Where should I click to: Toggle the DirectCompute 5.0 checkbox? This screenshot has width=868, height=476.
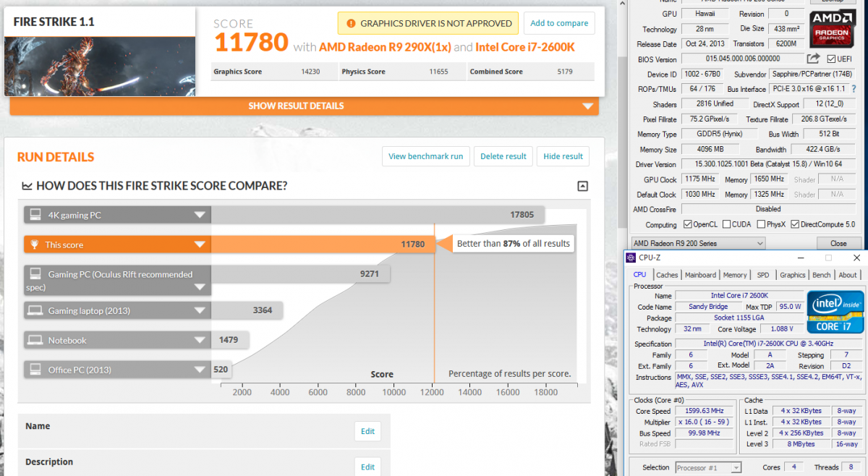click(x=795, y=224)
